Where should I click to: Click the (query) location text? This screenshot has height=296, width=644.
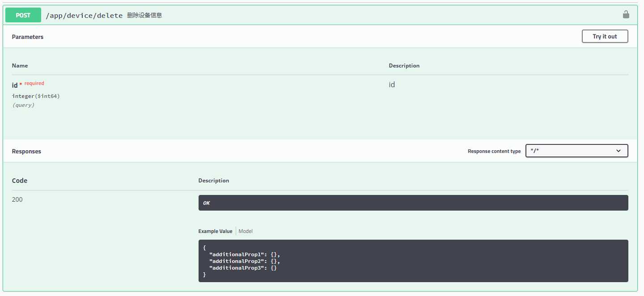23,105
